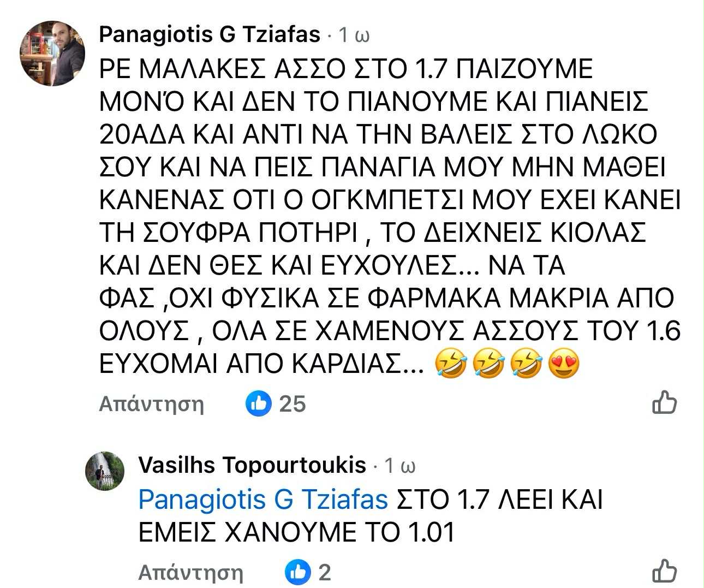The height and width of the screenshot is (588, 704).
Task: Open Panagiotis G Tziafas's profile picture
Action: point(52,54)
